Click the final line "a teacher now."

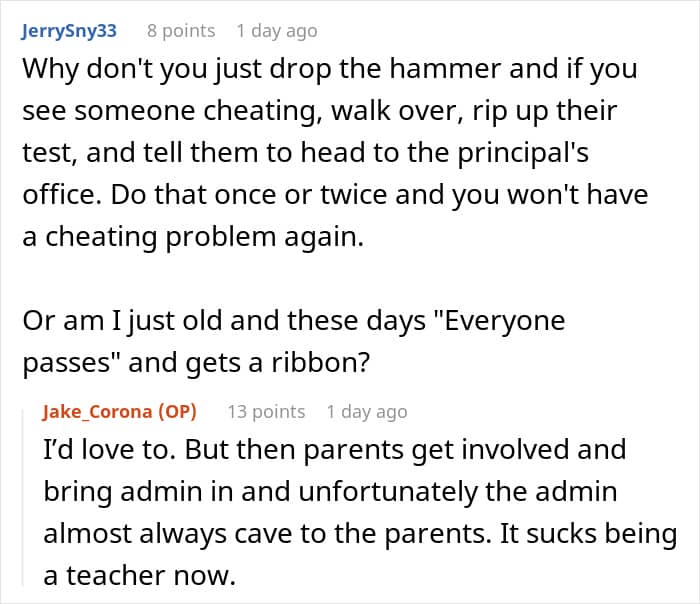coord(139,576)
